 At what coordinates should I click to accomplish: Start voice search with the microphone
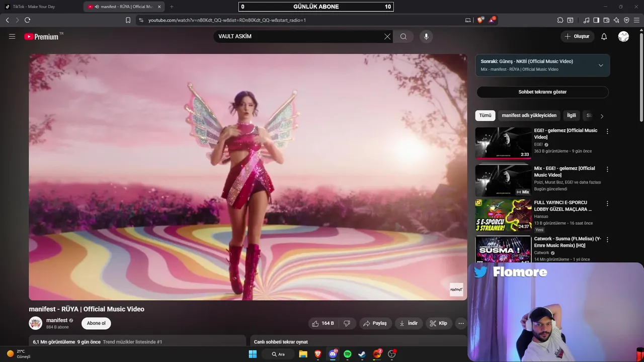(x=426, y=37)
